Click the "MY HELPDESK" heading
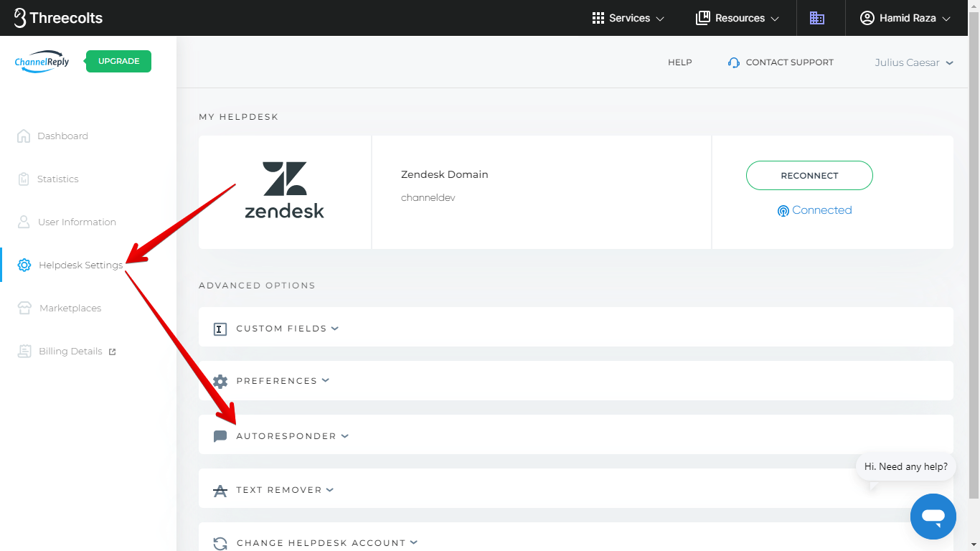The height and width of the screenshot is (551, 980). coord(238,116)
